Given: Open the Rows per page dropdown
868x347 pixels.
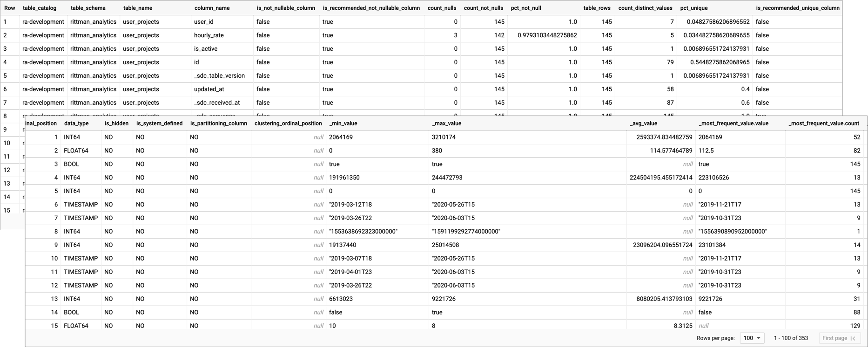Looking at the screenshot, I should click(752, 338).
